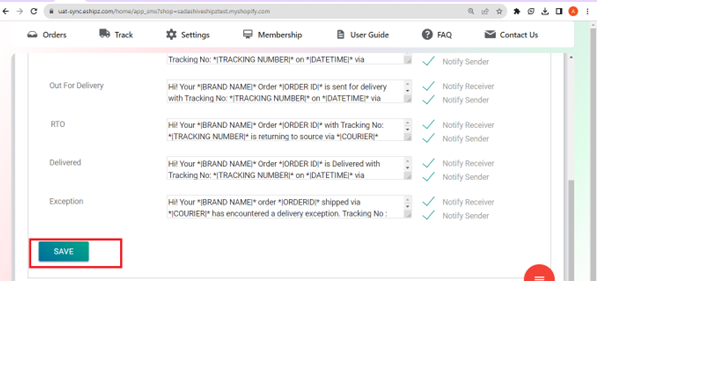Go to the Membership menu item

(273, 34)
